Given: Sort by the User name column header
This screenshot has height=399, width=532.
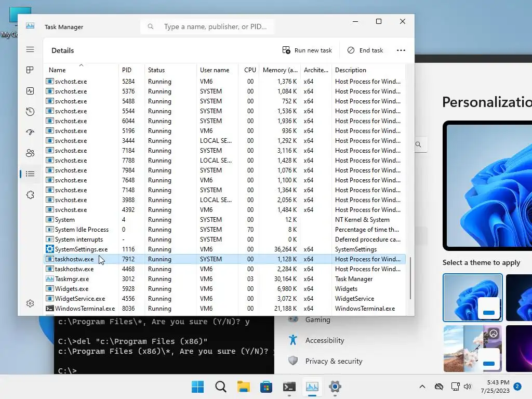Looking at the screenshot, I should coord(218,70).
